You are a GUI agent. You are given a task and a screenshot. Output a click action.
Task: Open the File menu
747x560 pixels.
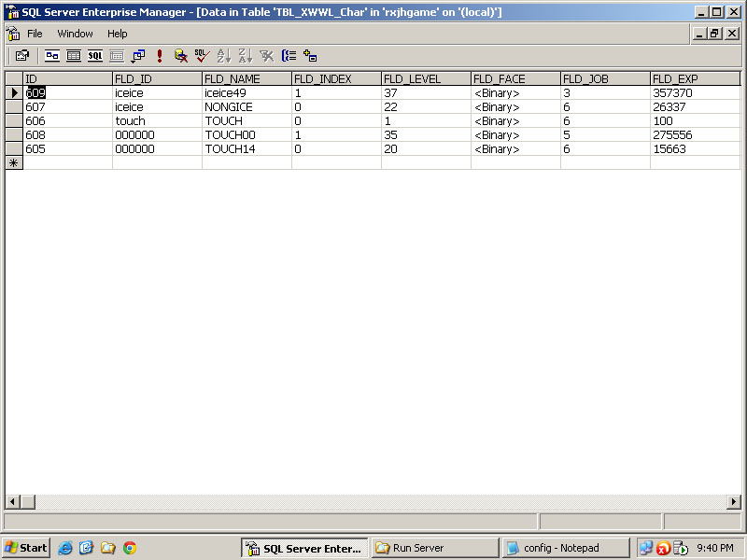coord(35,34)
